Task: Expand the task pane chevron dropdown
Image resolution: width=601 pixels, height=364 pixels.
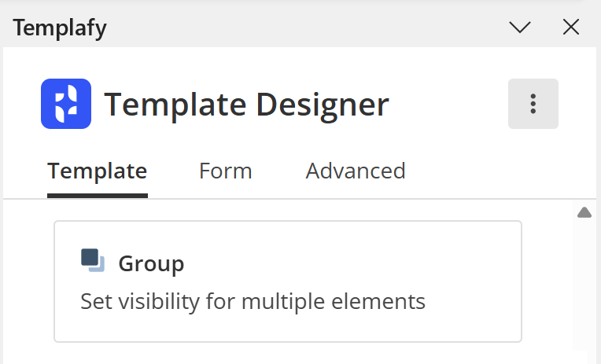Action: pyautogui.click(x=520, y=28)
